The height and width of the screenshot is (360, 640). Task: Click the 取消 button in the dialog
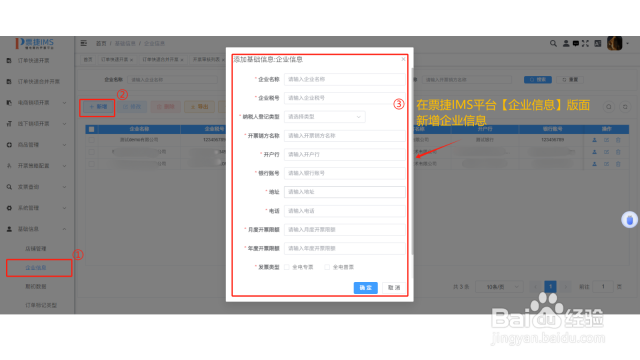[x=394, y=288]
